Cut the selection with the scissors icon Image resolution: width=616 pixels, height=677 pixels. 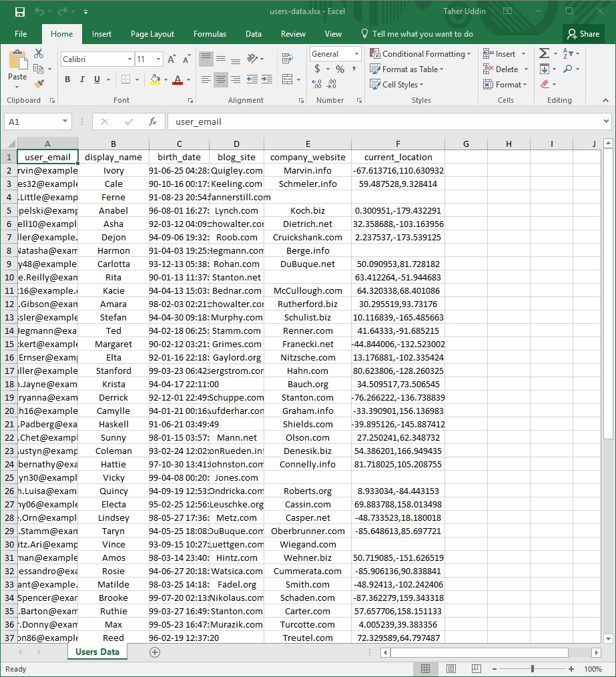coord(39,53)
